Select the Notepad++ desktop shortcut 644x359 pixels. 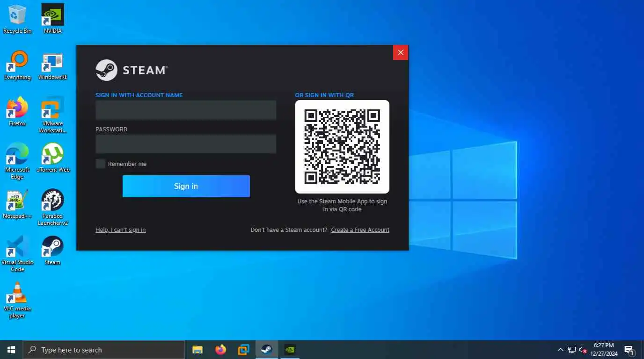point(17,204)
